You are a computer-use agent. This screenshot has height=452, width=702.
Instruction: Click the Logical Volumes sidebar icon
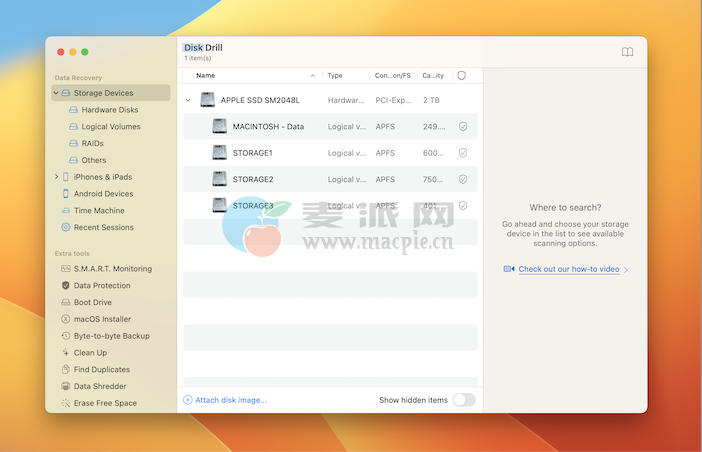(73, 127)
